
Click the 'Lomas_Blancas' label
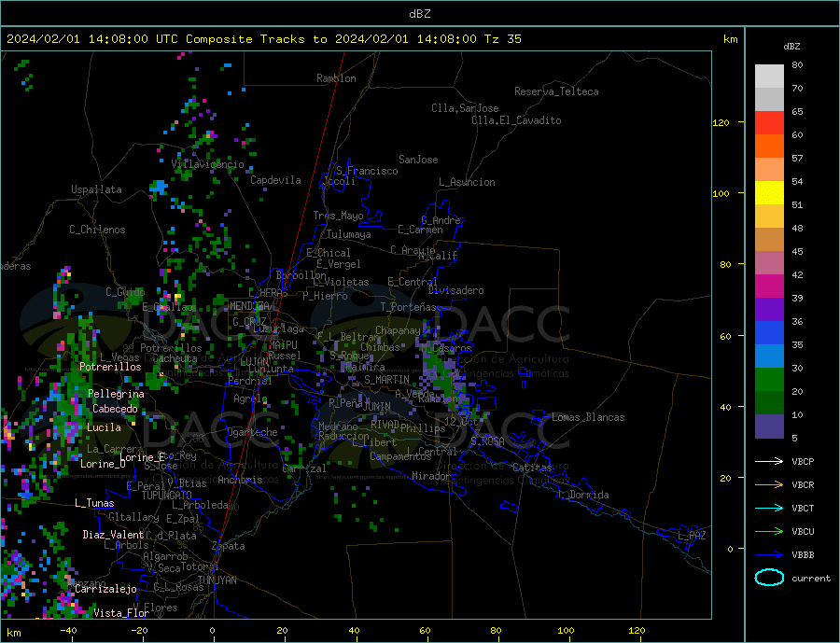[588, 417]
